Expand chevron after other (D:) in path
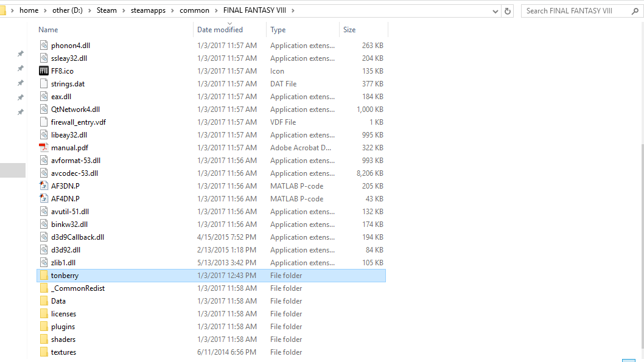 [89, 10]
